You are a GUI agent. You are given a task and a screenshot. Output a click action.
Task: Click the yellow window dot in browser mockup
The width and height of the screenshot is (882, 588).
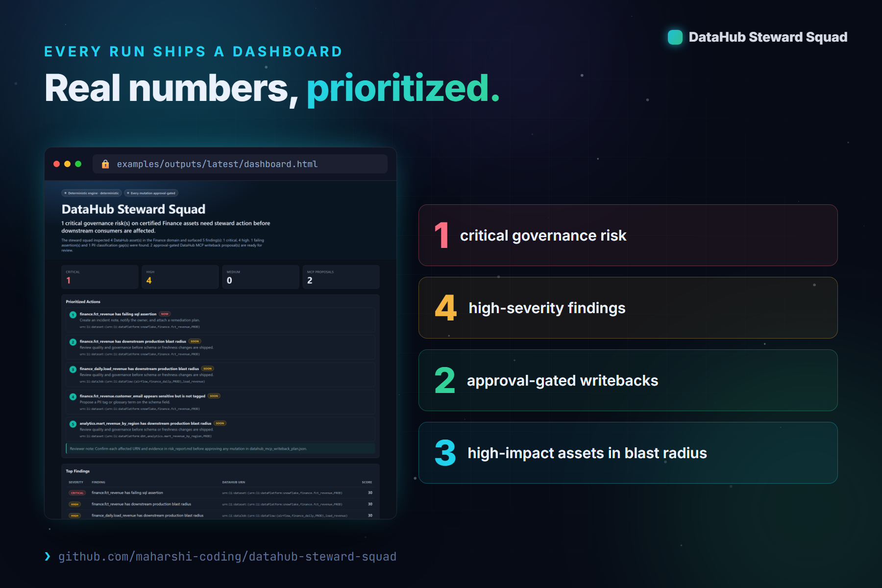67,164
